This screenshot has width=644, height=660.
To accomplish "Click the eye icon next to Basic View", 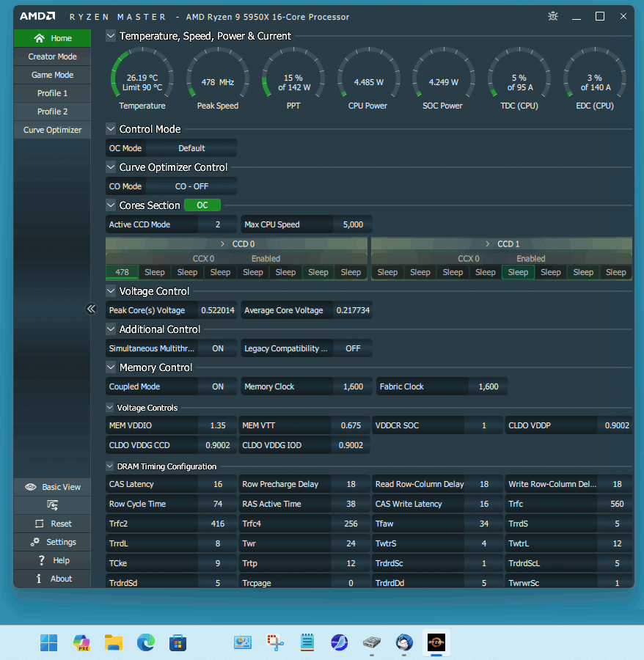I will (31, 487).
